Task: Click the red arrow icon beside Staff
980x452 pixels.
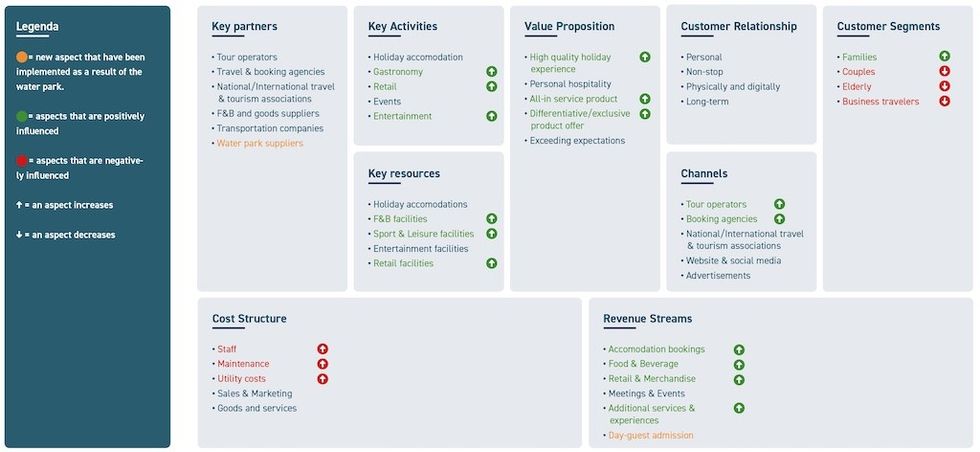Action: [323, 349]
